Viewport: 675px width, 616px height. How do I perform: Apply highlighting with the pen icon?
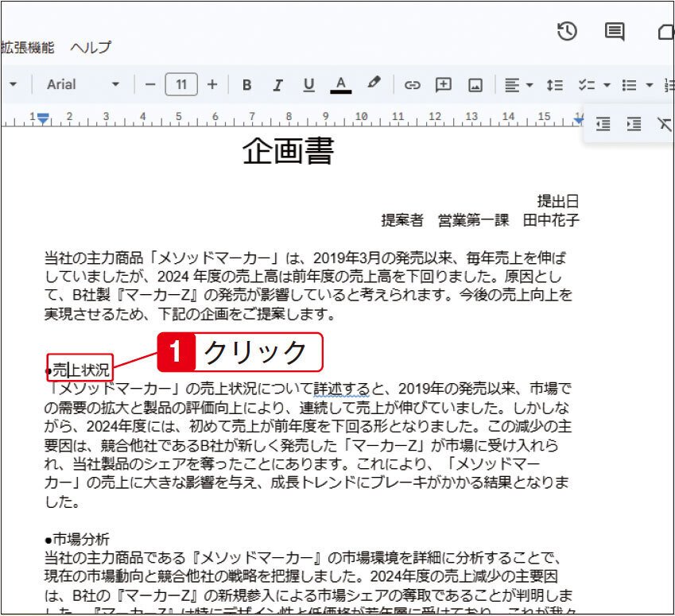374,84
